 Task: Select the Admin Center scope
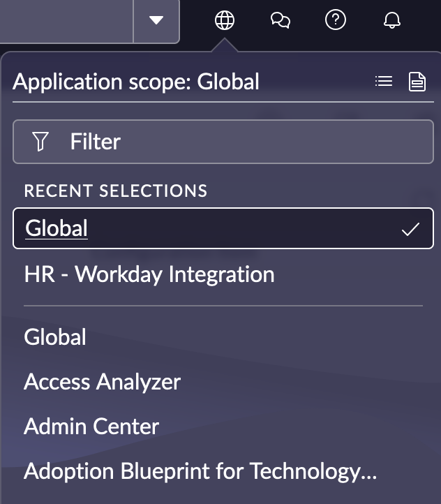coord(91,427)
